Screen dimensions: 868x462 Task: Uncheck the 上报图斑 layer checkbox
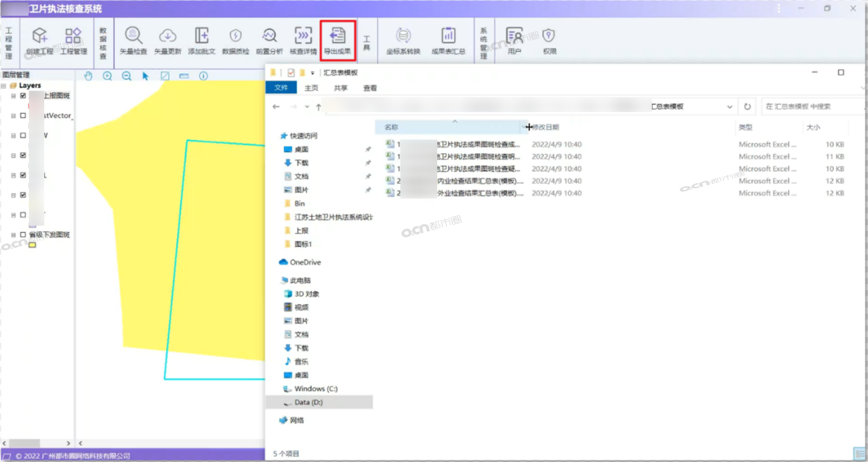click(x=23, y=96)
